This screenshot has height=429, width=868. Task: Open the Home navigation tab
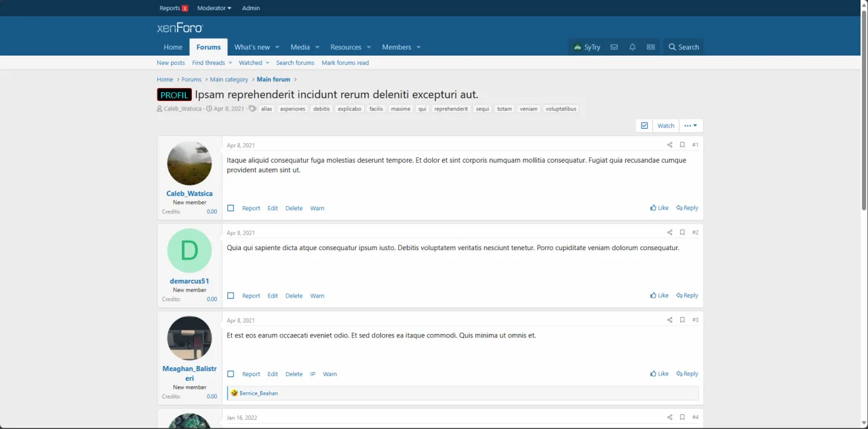click(x=173, y=47)
